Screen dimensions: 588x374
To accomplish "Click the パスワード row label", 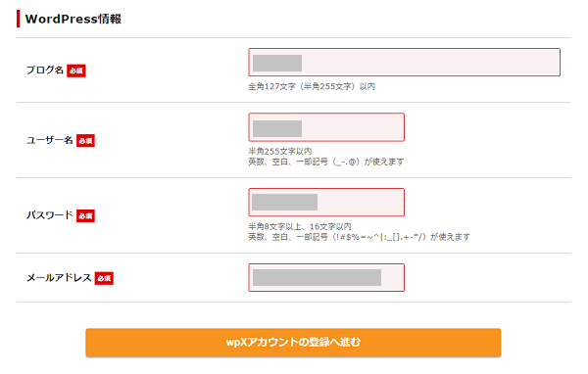I will (50, 215).
